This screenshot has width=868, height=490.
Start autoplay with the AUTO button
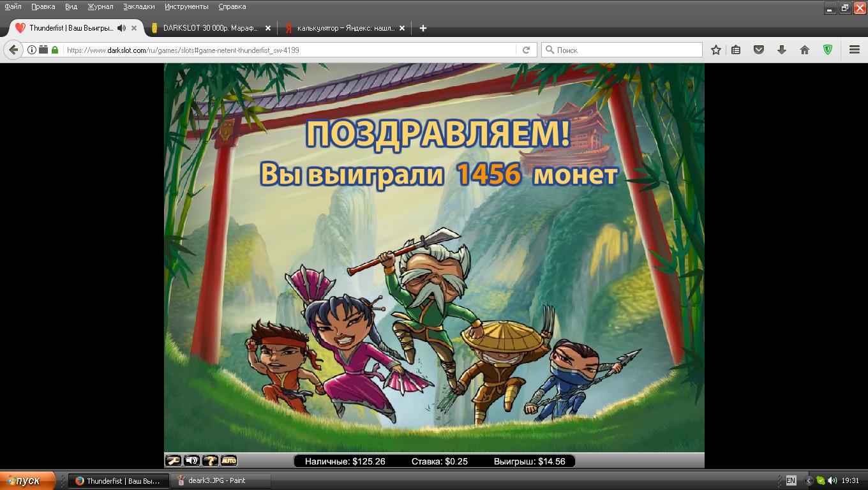coord(228,461)
